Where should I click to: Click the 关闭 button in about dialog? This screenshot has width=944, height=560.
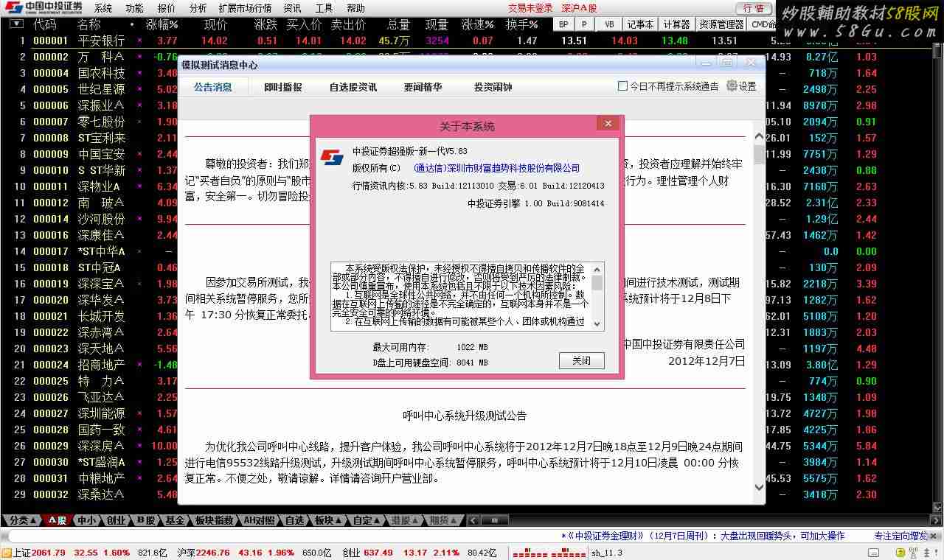581,361
